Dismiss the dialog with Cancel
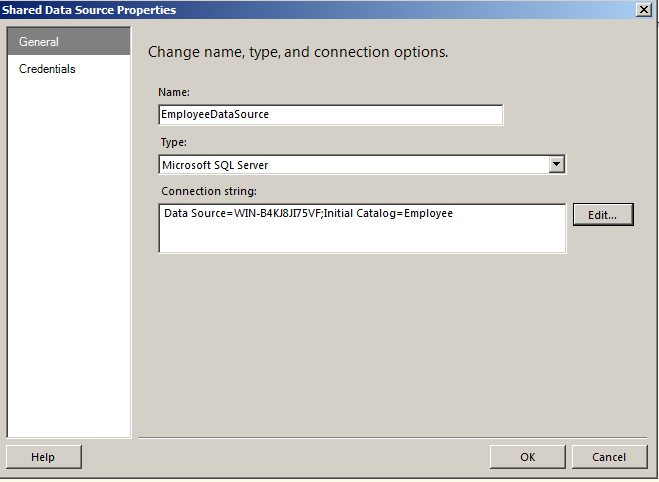The height and width of the screenshot is (482, 659). point(608,457)
